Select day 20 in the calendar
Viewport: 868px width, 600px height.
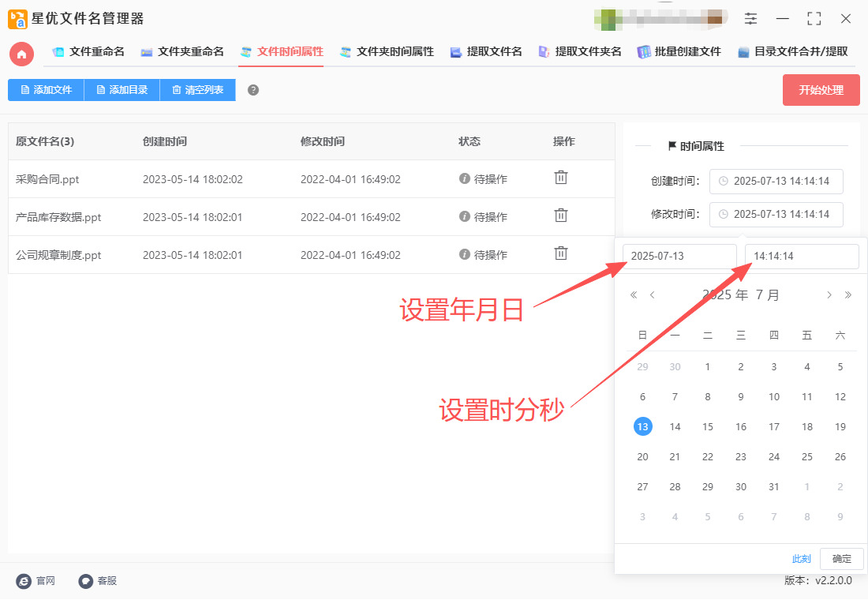[642, 457]
